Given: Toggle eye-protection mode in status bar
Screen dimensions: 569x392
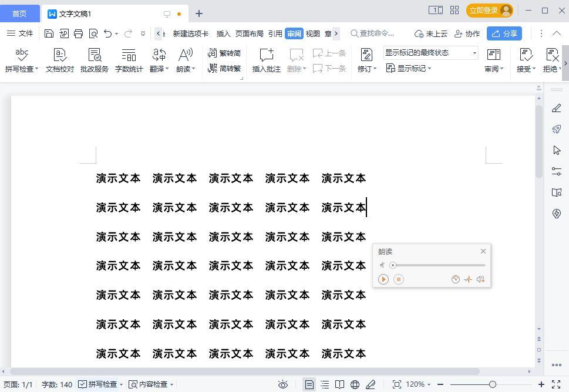Looking at the screenshot, I should click(283, 384).
